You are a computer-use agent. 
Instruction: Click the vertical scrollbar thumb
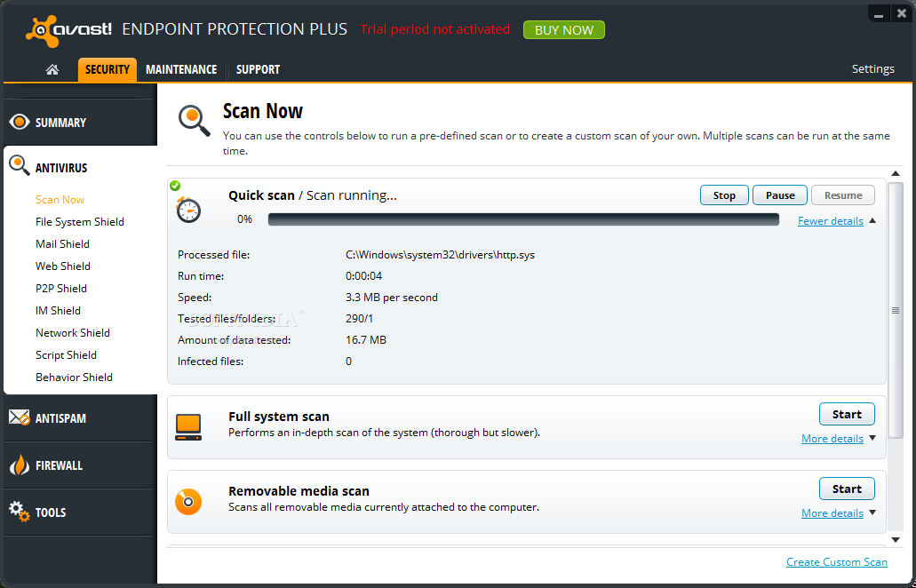(895, 311)
